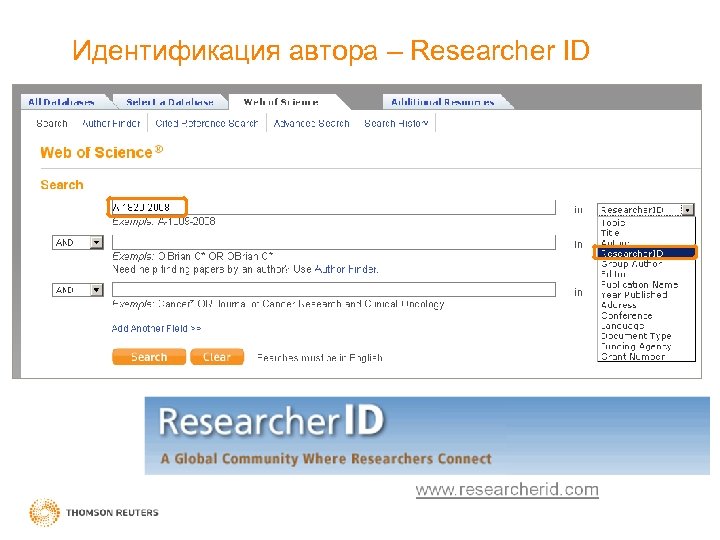Open the first AND operator dropdown
The height and width of the screenshot is (540, 720).
78,242
